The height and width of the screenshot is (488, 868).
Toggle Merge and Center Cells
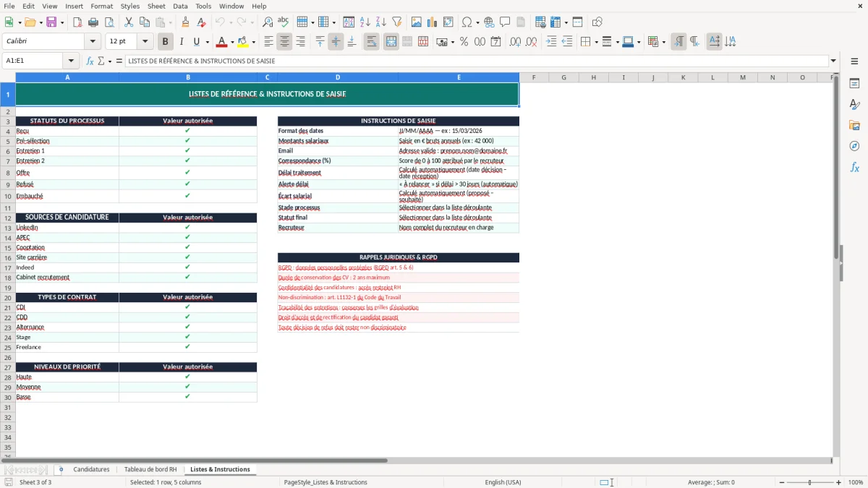tap(391, 42)
